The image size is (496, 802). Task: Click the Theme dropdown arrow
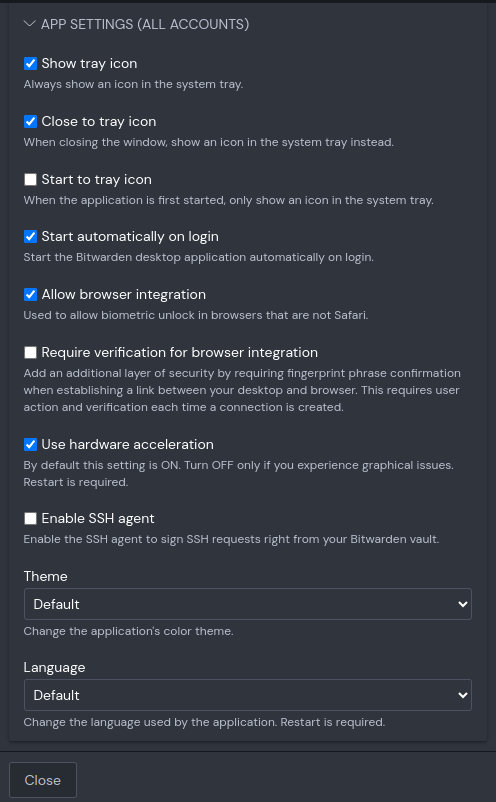pos(462,604)
